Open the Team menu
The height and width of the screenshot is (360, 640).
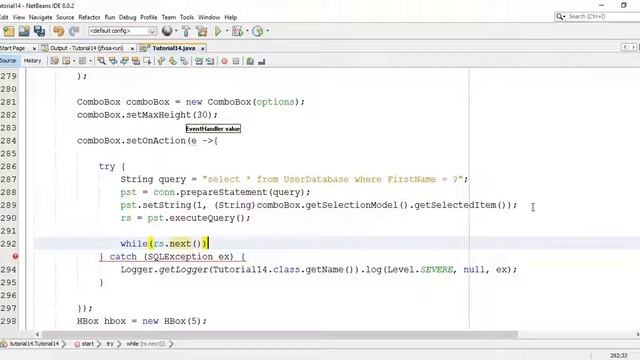pos(169,17)
